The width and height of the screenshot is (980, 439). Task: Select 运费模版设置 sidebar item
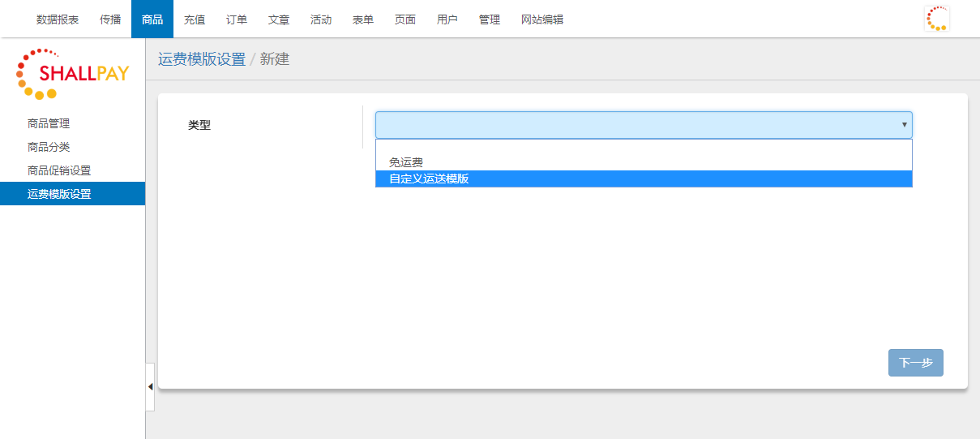pyautogui.click(x=59, y=194)
